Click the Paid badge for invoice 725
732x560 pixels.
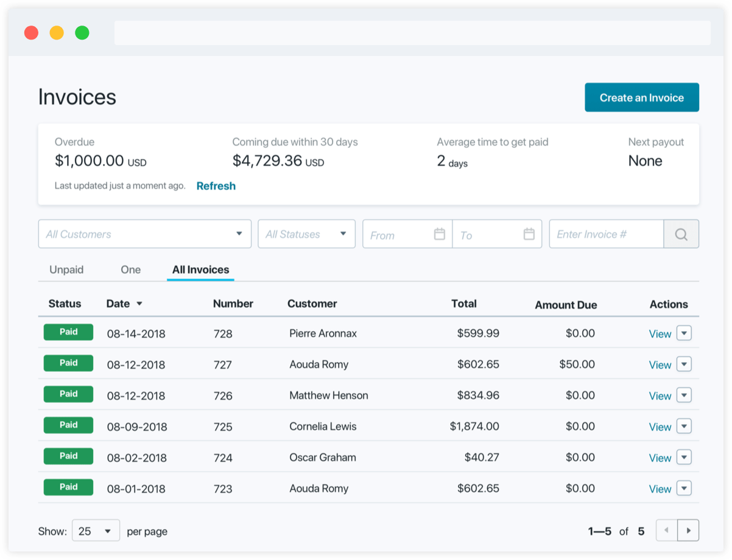click(x=68, y=425)
